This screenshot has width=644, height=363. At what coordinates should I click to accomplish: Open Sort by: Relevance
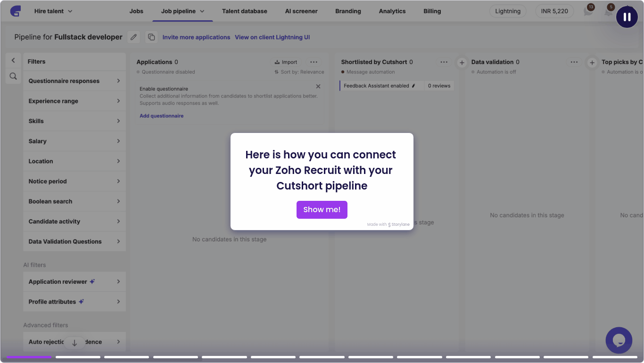(299, 72)
